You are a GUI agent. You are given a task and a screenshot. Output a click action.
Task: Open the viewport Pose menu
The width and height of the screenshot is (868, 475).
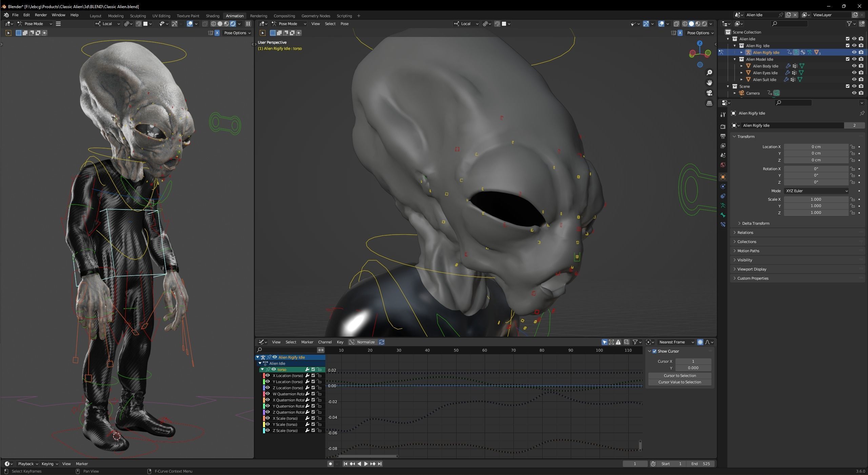click(x=344, y=24)
